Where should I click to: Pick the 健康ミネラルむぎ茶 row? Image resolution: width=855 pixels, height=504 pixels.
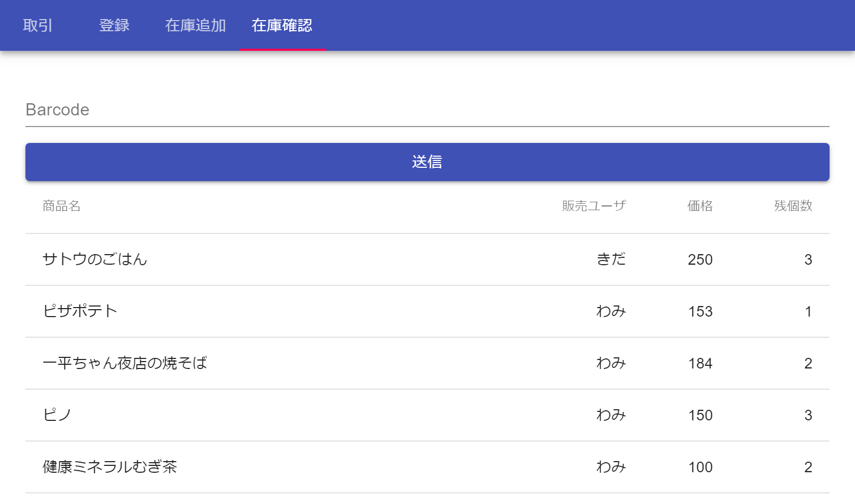(110, 467)
